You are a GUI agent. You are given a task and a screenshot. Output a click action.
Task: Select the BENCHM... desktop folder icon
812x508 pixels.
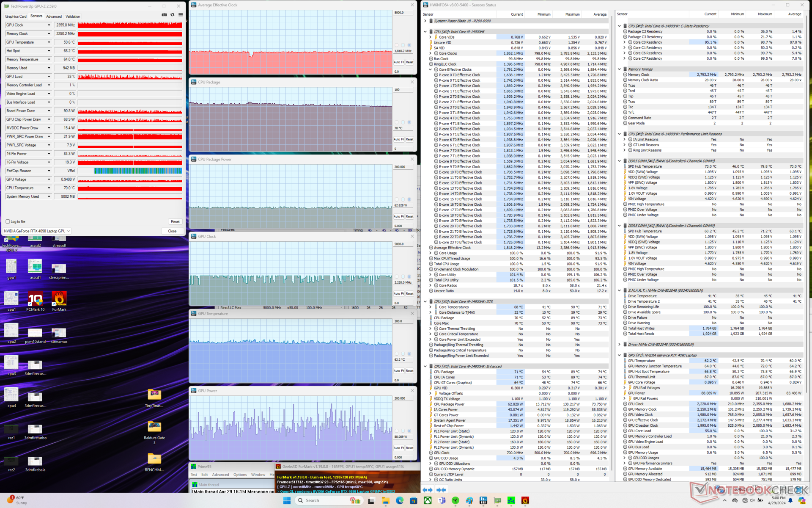point(154,462)
